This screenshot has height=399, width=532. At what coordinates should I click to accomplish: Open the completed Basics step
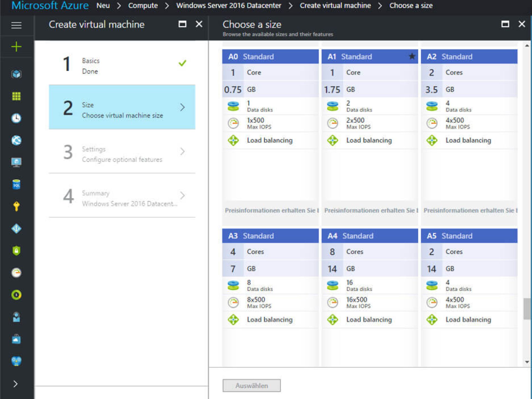click(122, 65)
